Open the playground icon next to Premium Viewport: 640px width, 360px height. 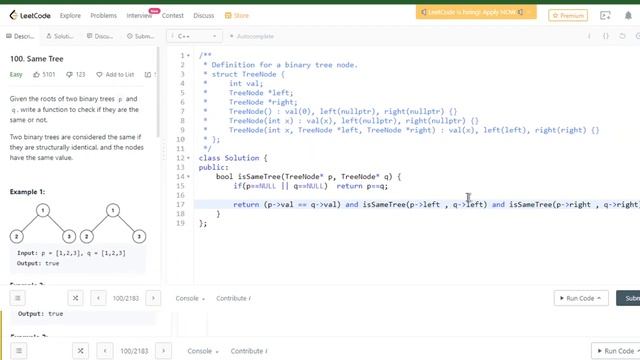pos(605,16)
